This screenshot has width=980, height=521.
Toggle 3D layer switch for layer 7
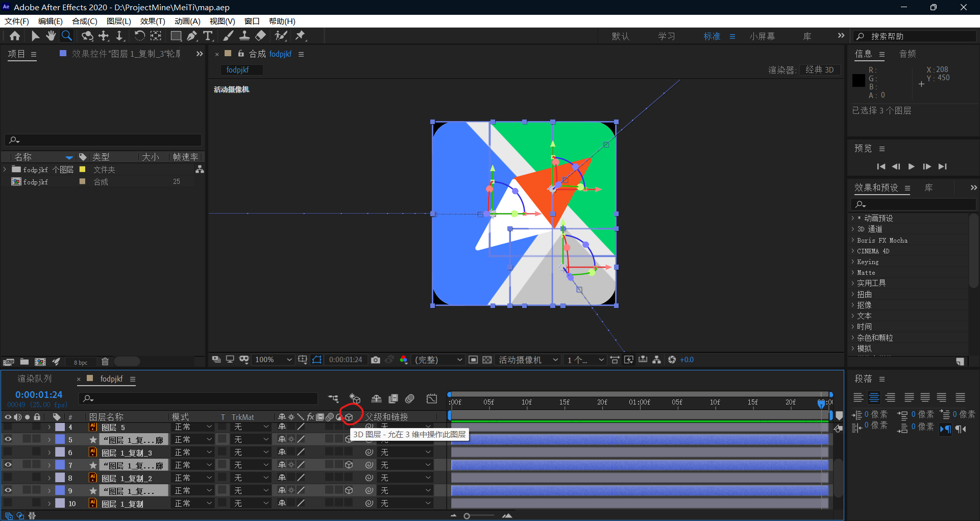point(349,465)
